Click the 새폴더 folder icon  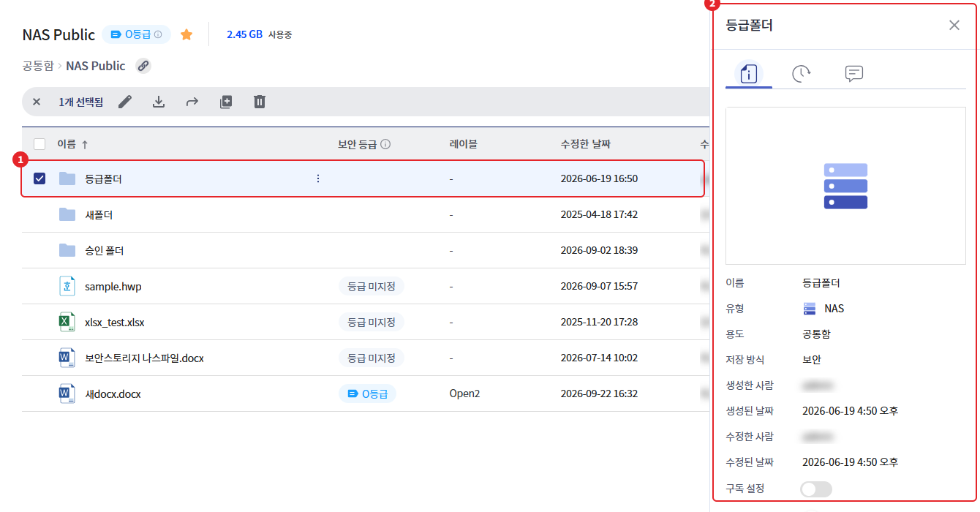click(67, 214)
